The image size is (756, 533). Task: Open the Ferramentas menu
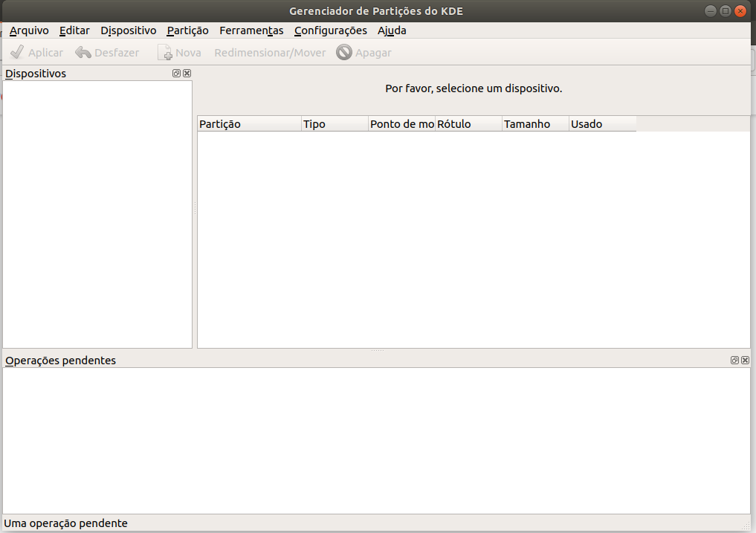click(251, 30)
